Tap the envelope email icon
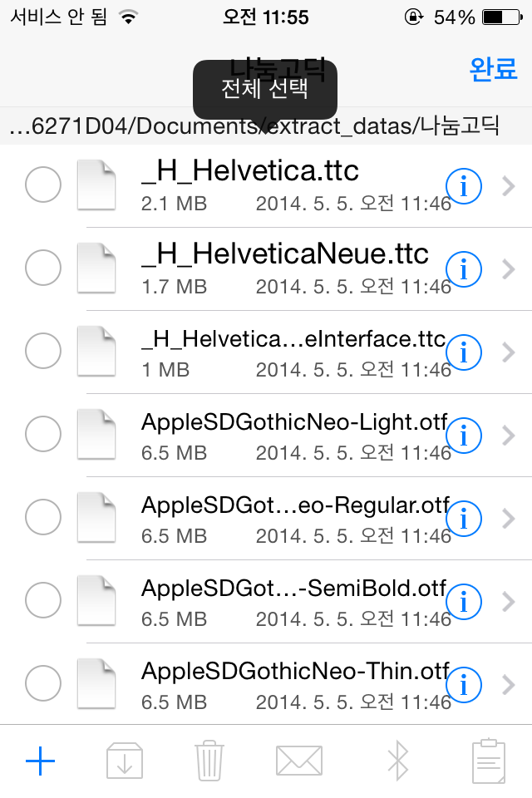The width and height of the screenshot is (532, 798). [x=299, y=761]
